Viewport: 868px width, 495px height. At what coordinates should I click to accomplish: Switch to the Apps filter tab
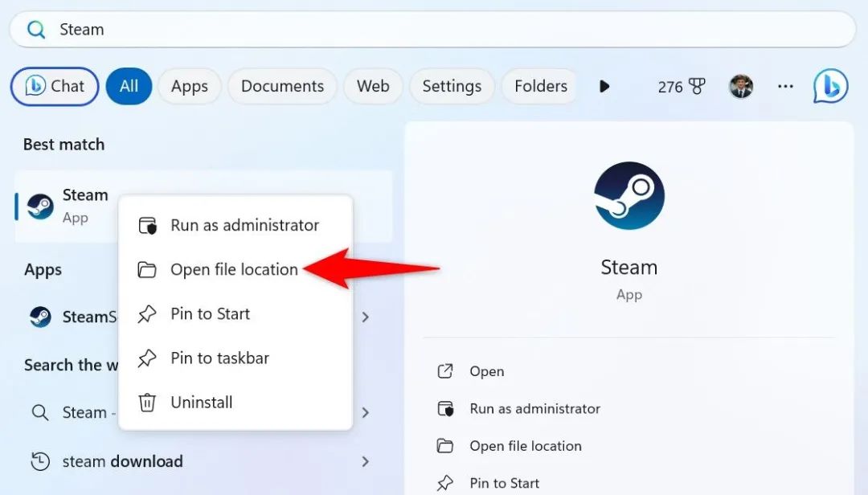pos(190,86)
